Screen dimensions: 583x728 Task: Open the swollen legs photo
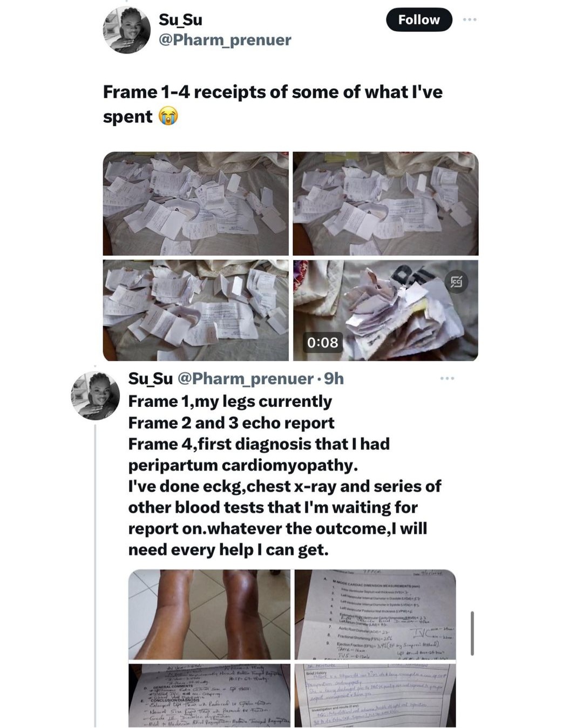(x=209, y=615)
